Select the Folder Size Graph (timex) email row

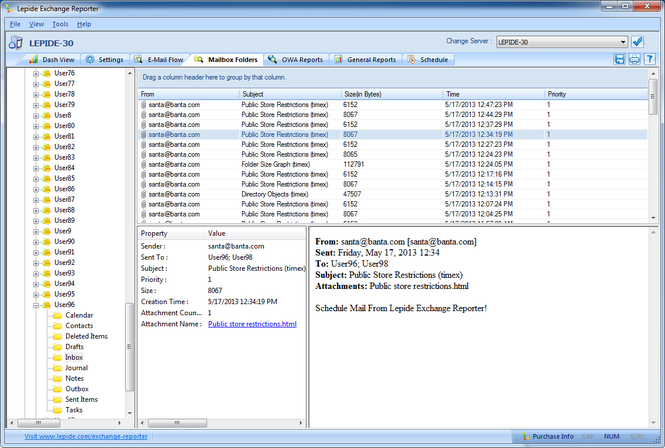click(393, 164)
